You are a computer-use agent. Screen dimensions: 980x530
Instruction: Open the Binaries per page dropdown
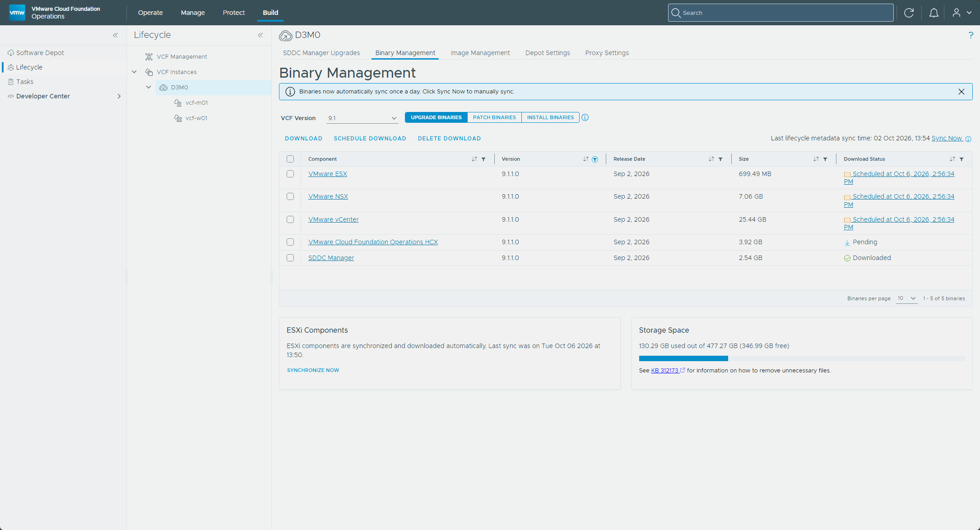906,298
